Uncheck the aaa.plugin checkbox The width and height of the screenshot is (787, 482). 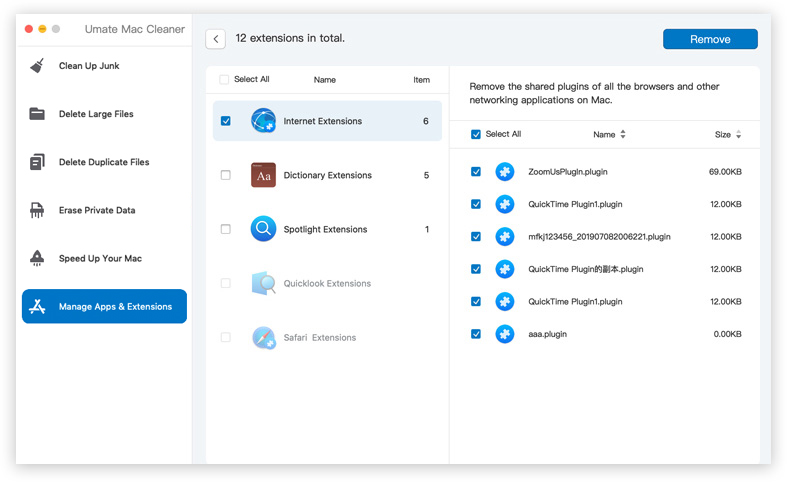coord(476,334)
